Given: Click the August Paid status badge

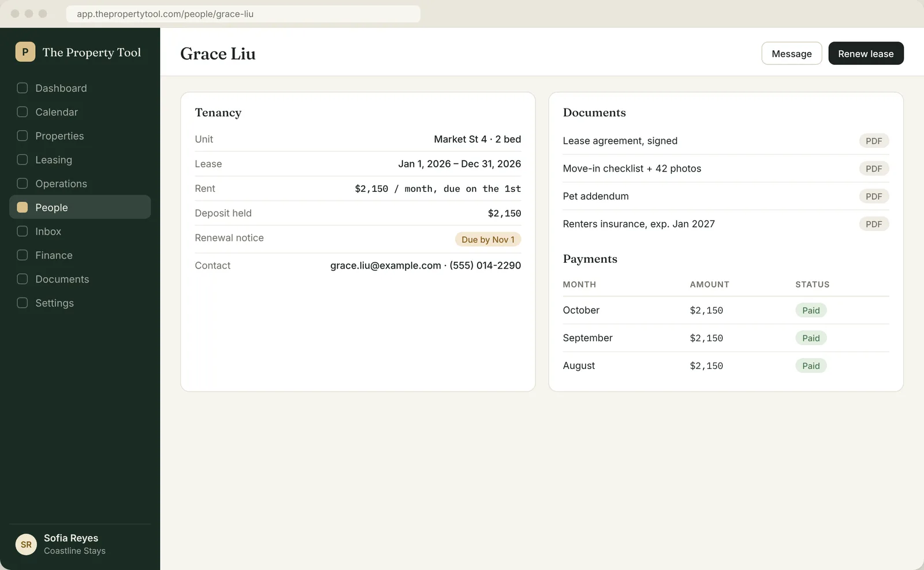Looking at the screenshot, I should [811, 366].
